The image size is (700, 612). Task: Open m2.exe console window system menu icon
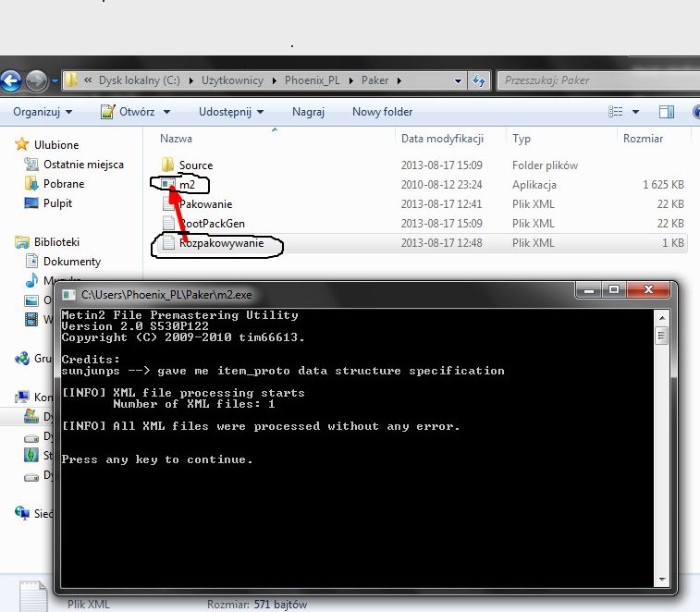[68, 295]
